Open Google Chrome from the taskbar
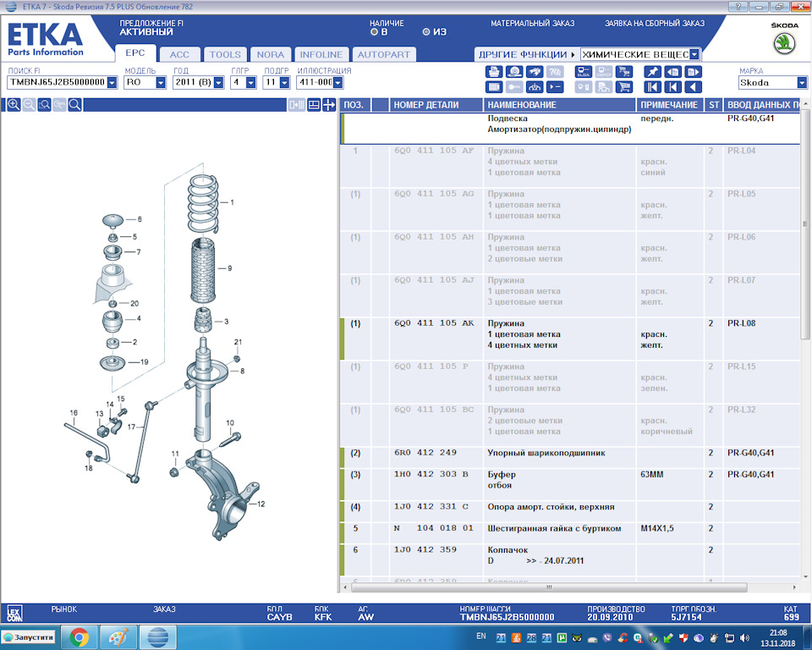The width and height of the screenshot is (812, 650). tap(79, 637)
